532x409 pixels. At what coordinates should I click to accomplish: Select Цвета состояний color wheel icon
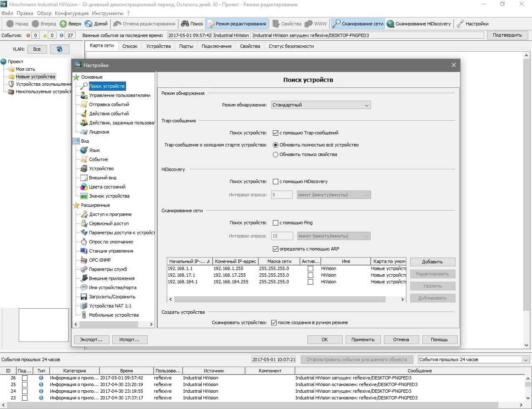tap(84, 187)
